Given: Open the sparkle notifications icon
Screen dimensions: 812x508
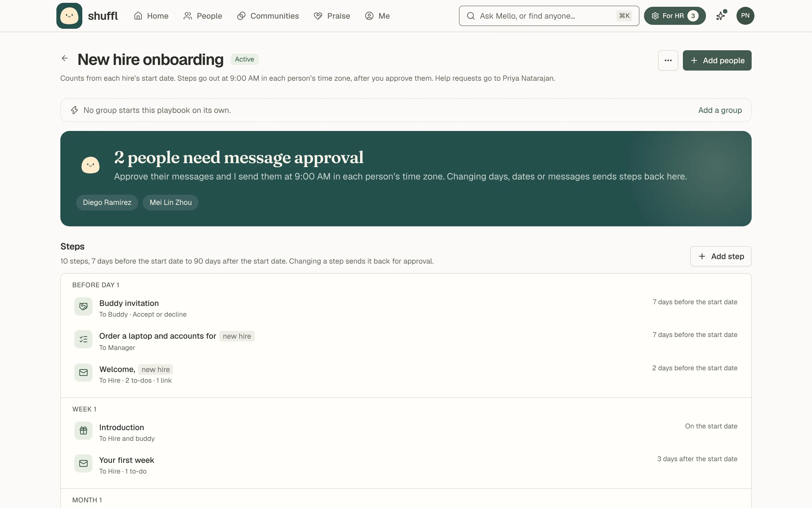Looking at the screenshot, I should [720, 16].
